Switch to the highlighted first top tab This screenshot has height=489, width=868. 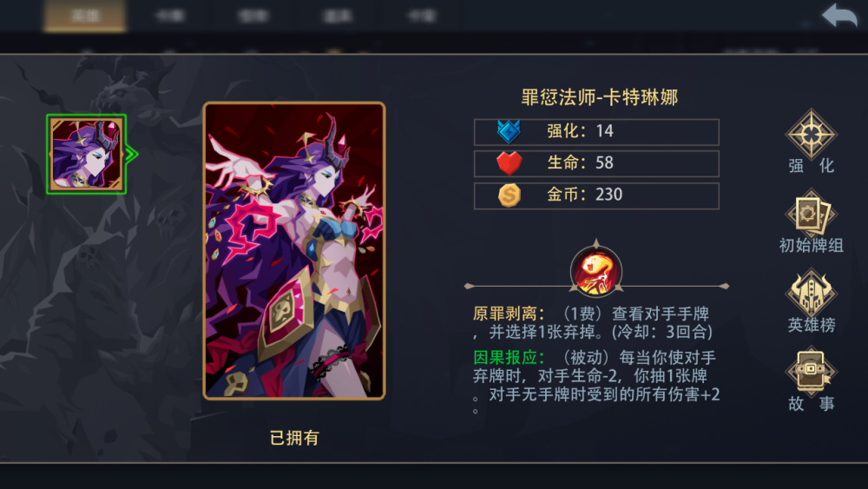click(x=85, y=16)
